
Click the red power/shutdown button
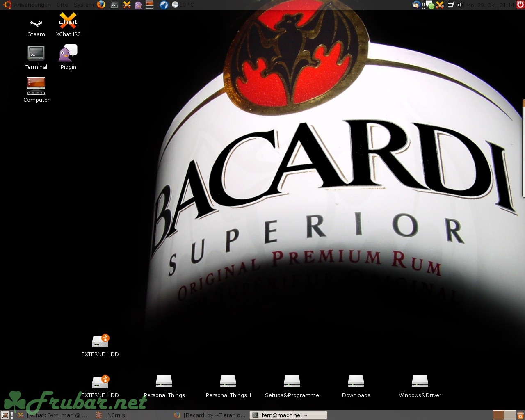pyautogui.click(x=520, y=5)
